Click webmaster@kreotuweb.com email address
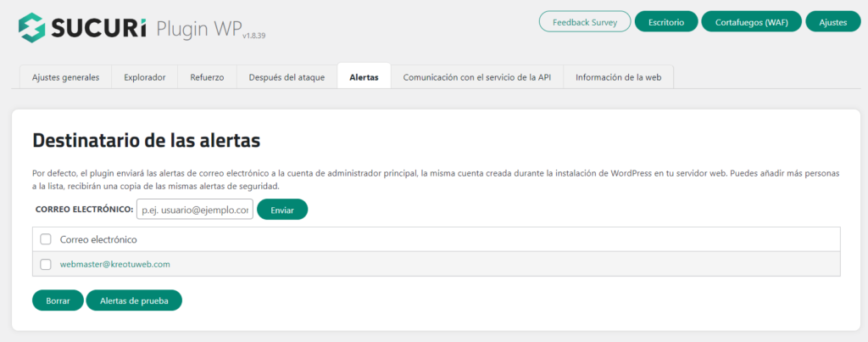This screenshot has height=342, width=868. [114, 265]
